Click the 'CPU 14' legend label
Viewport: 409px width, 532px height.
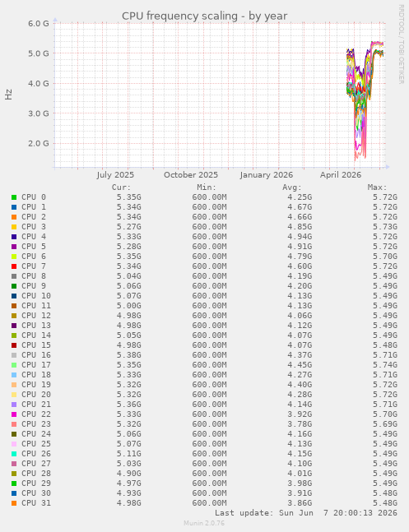(36, 335)
